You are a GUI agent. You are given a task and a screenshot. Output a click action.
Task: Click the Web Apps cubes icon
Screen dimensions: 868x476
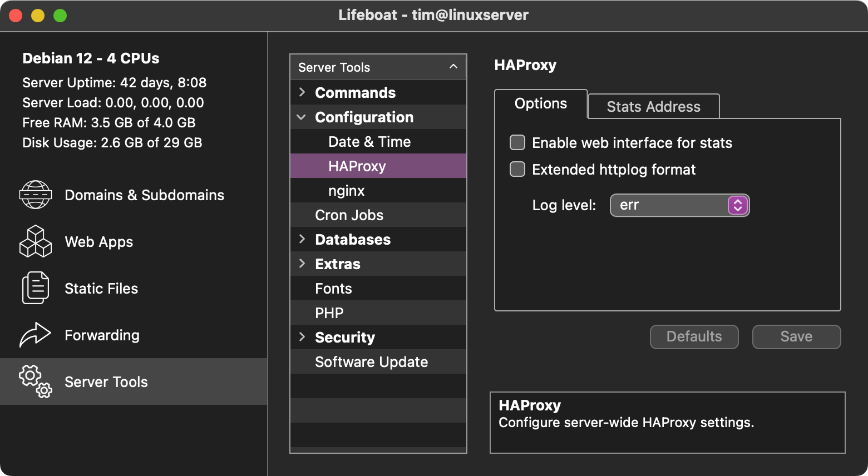click(x=36, y=241)
